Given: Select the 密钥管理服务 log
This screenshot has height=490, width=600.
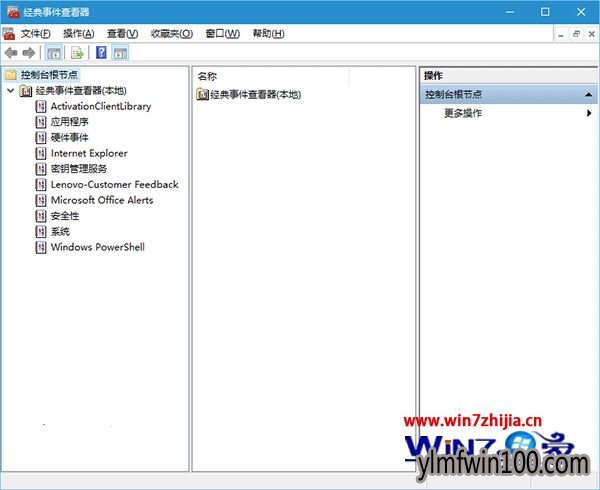Looking at the screenshot, I should 79,169.
